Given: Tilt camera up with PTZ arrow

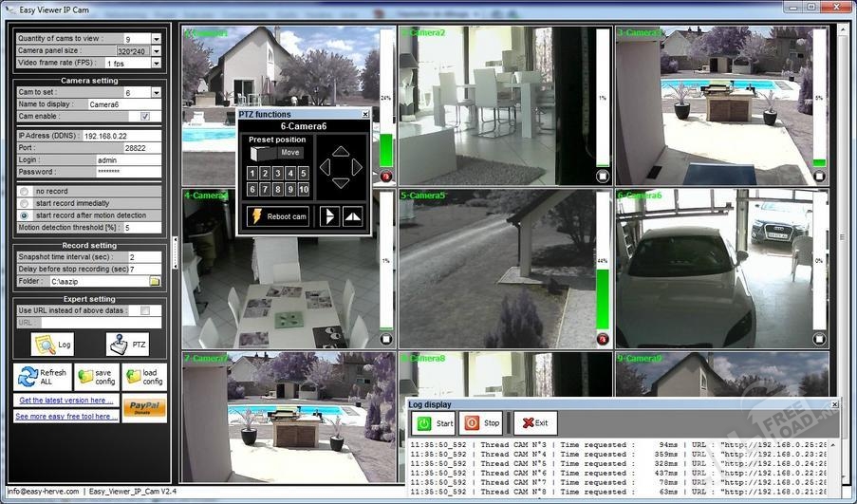Looking at the screenshot, I should [x=341, y=151].
